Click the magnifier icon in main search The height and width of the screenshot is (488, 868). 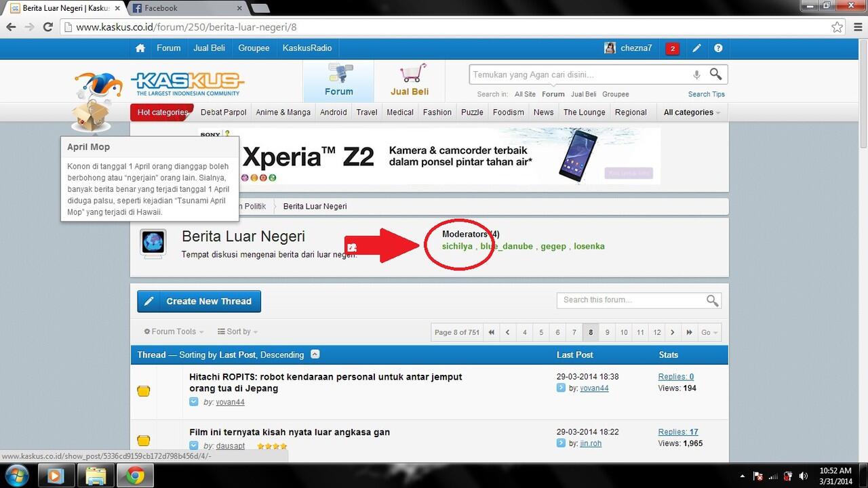[716, 74]
